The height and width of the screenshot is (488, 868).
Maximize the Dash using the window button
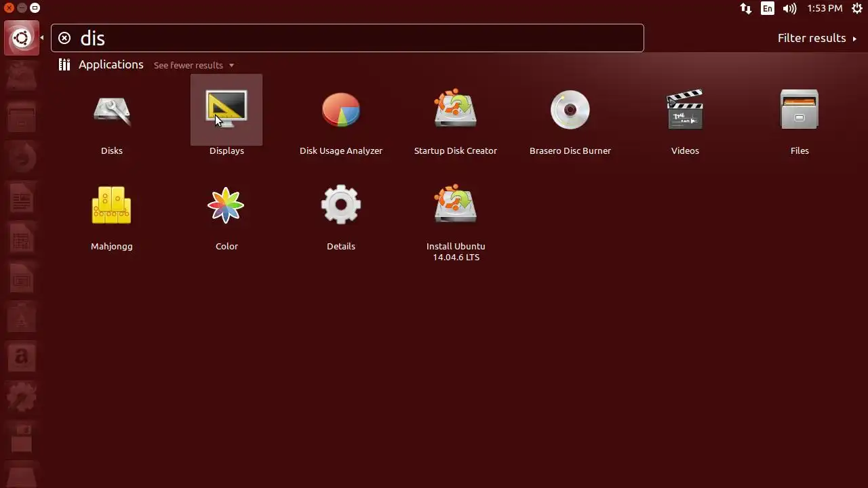coord(35,8)
